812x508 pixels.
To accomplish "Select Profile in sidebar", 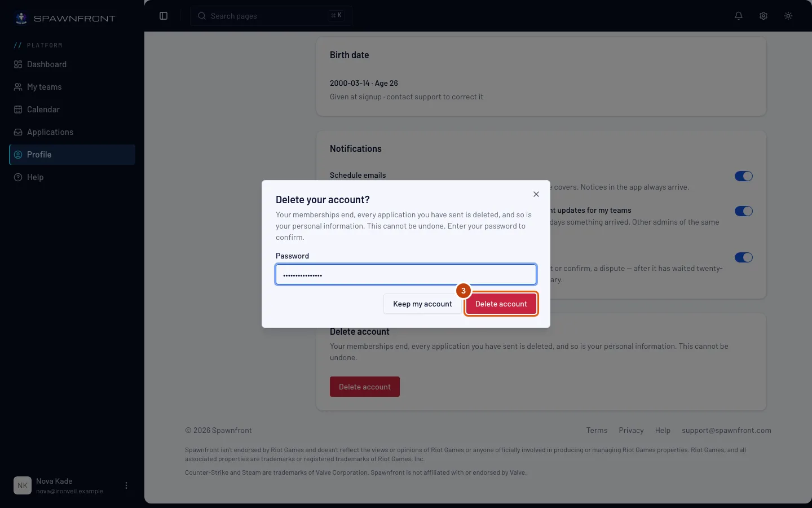I will coord(72,155).
